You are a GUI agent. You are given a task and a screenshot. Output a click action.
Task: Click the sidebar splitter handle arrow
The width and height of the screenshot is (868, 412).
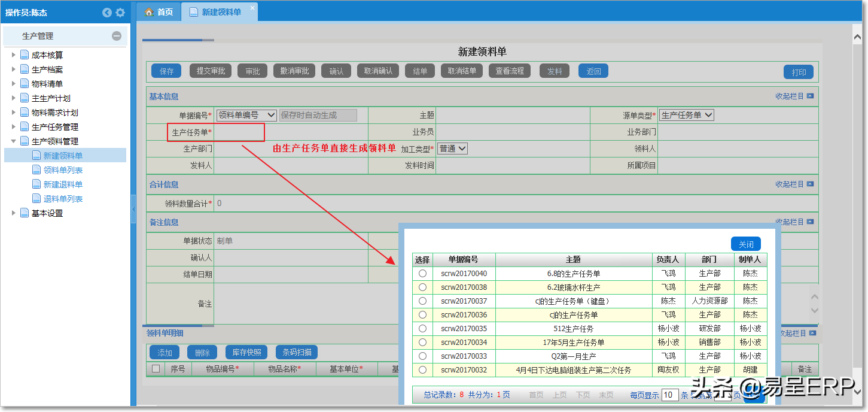pos(133,208)
